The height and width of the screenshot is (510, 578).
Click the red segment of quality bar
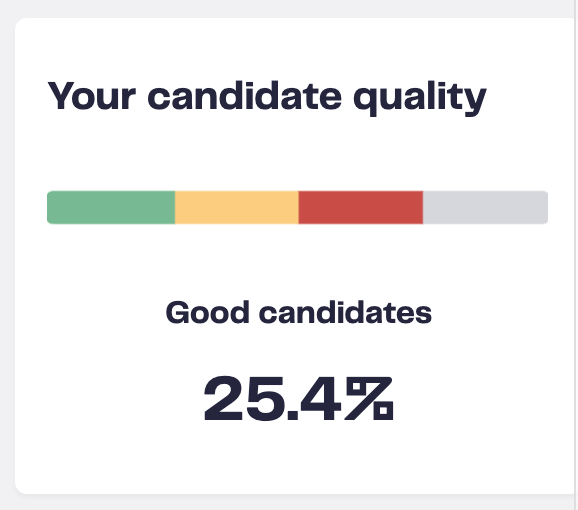point(361,207)
